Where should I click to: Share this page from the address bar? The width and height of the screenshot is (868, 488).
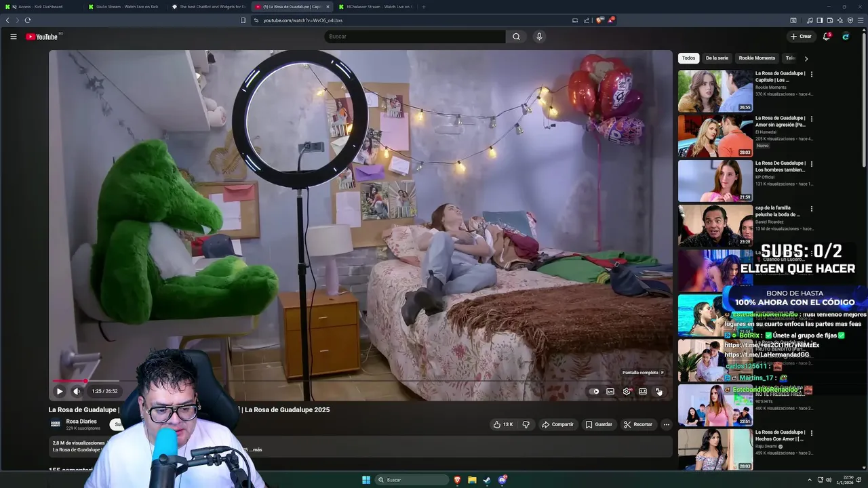(x=587, y=20)
